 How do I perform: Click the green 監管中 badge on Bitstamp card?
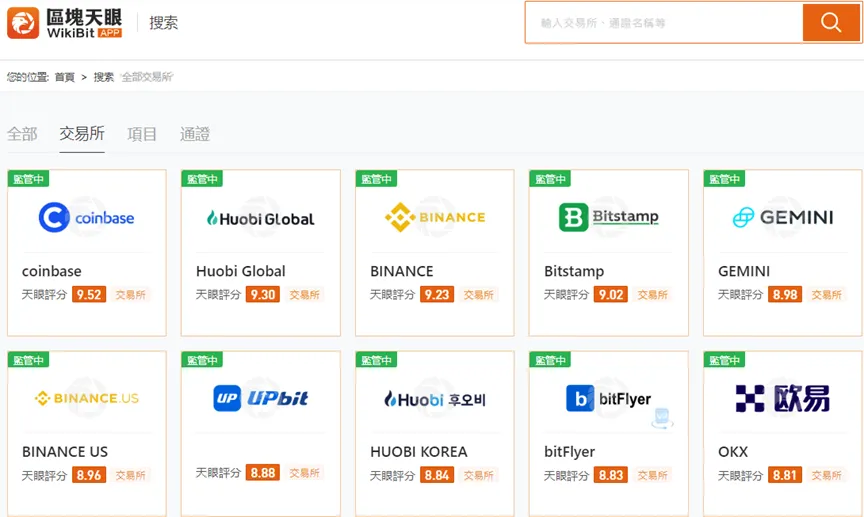(550, 179)
